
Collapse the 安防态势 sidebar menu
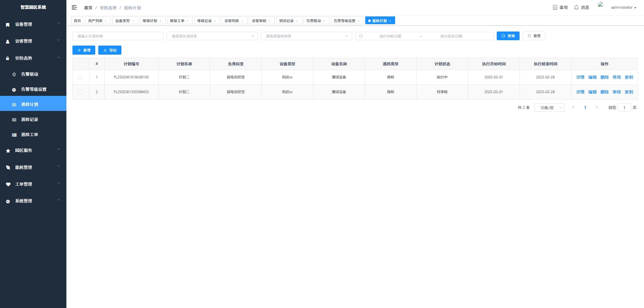click(33, 58)
